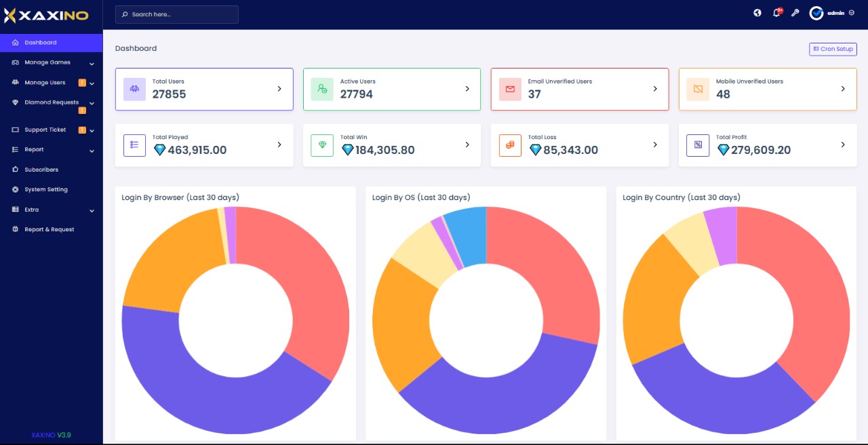
Task: Open the Mobile Unverified Users card
Action: pos(767,89)
